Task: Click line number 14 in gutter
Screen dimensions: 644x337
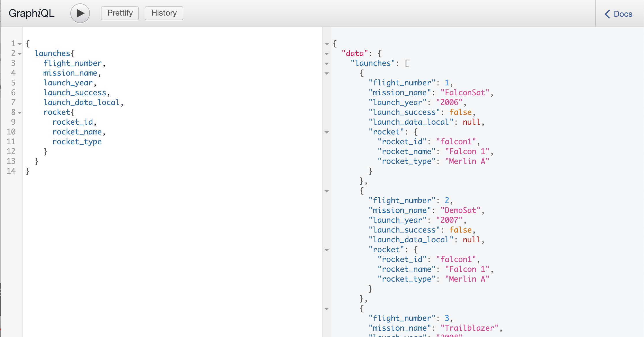Action: [x=11, y=171]
